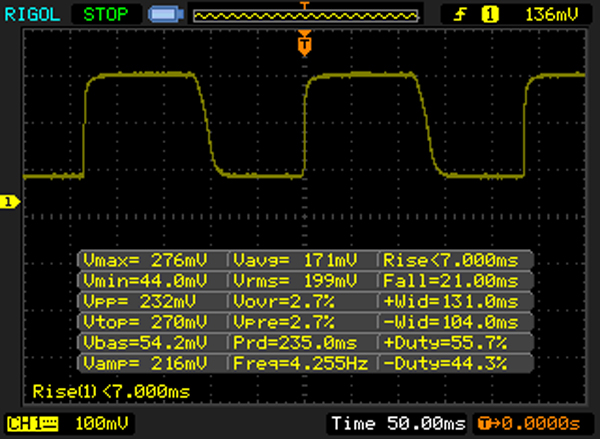The height and width of the screenshot is (439, 600).
Task: Click the rising edge trigger icon
Action: 461,15
